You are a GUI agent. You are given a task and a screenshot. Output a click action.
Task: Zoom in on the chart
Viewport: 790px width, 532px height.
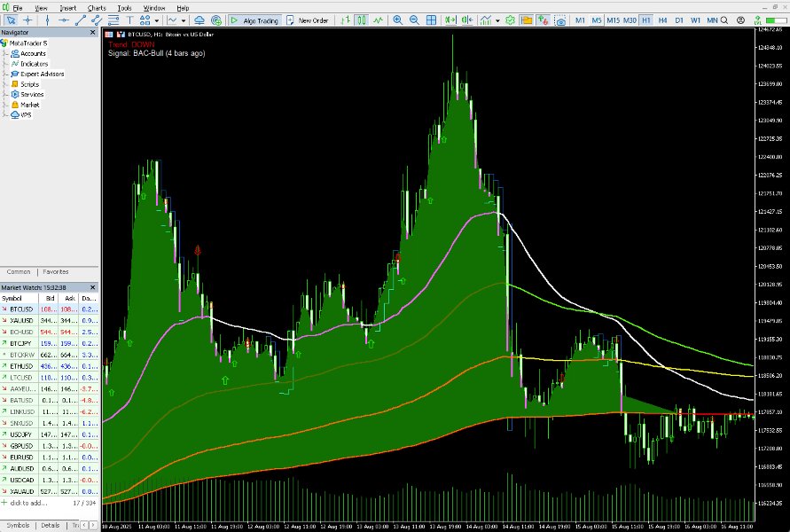[x=397, y=20]
